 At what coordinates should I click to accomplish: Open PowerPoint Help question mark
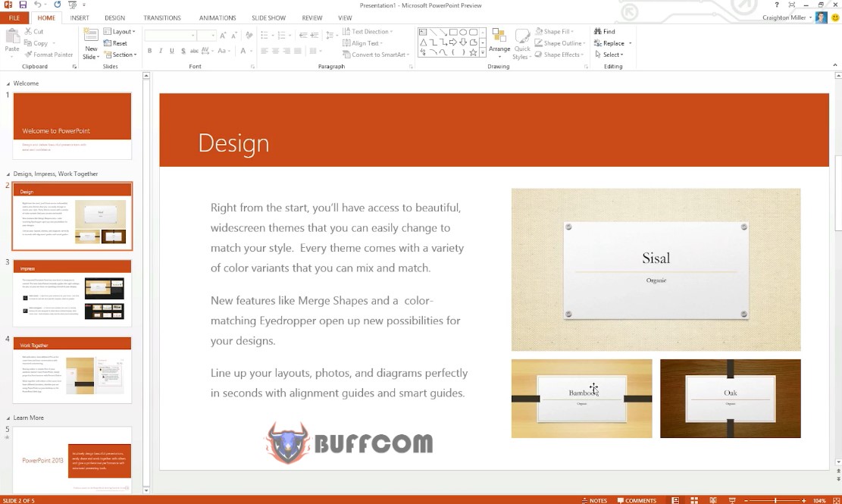coord(777,5)
